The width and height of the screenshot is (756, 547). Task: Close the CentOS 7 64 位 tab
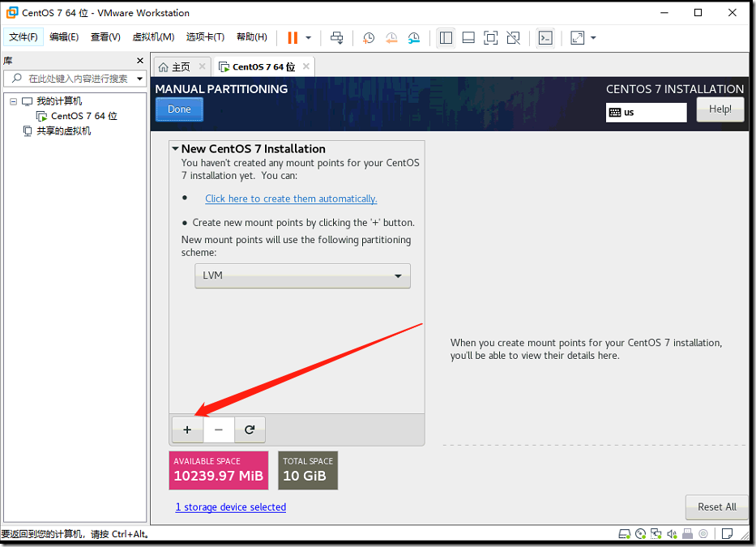pos(305,66)
